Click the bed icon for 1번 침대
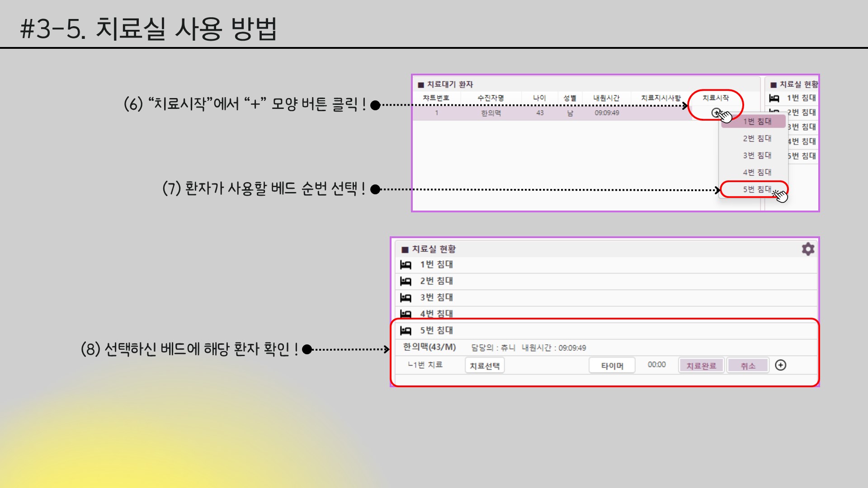868x488 pixels. click(x=406, y=265)
